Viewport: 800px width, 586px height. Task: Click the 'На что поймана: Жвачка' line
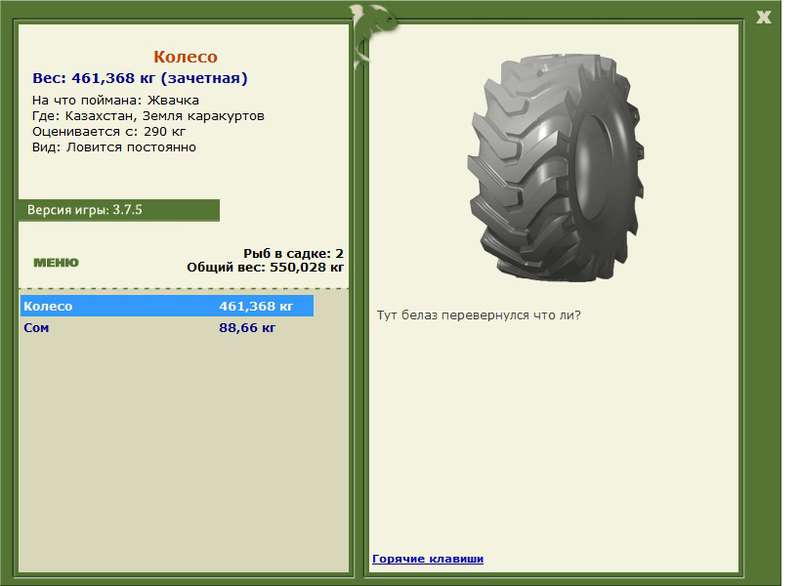[115, 100]
